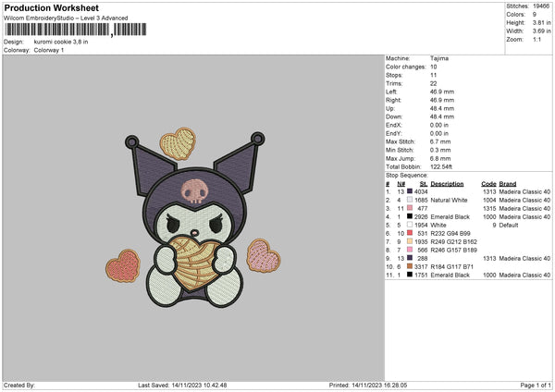Select the 'Default' brand in stop 5

click(x=509, y=225)
